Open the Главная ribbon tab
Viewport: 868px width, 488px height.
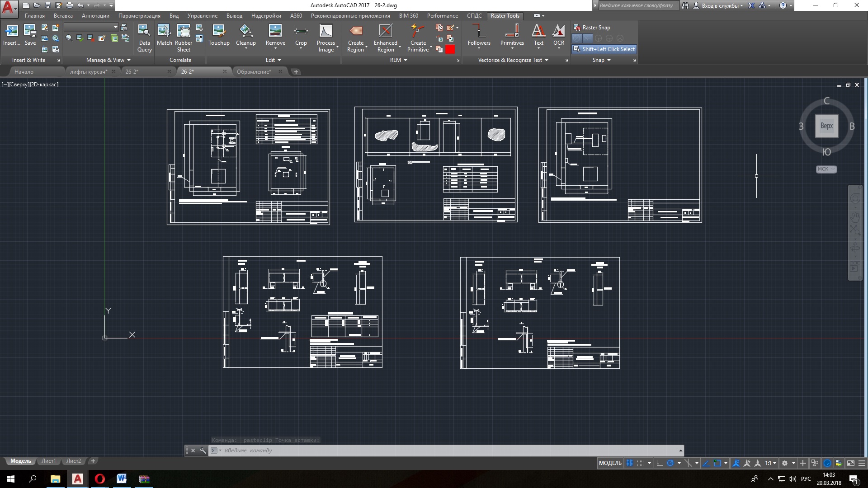(35, 16)
